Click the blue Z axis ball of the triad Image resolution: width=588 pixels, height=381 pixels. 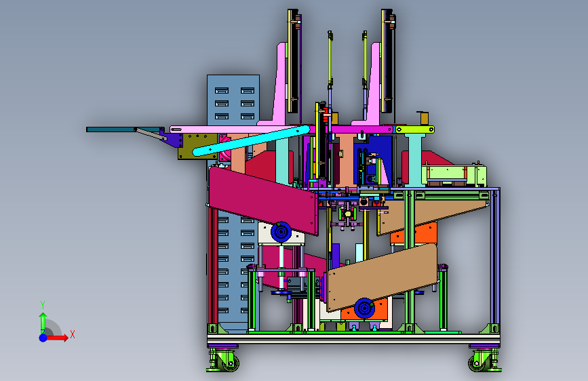pyautogui.click(x=43, y=338)
